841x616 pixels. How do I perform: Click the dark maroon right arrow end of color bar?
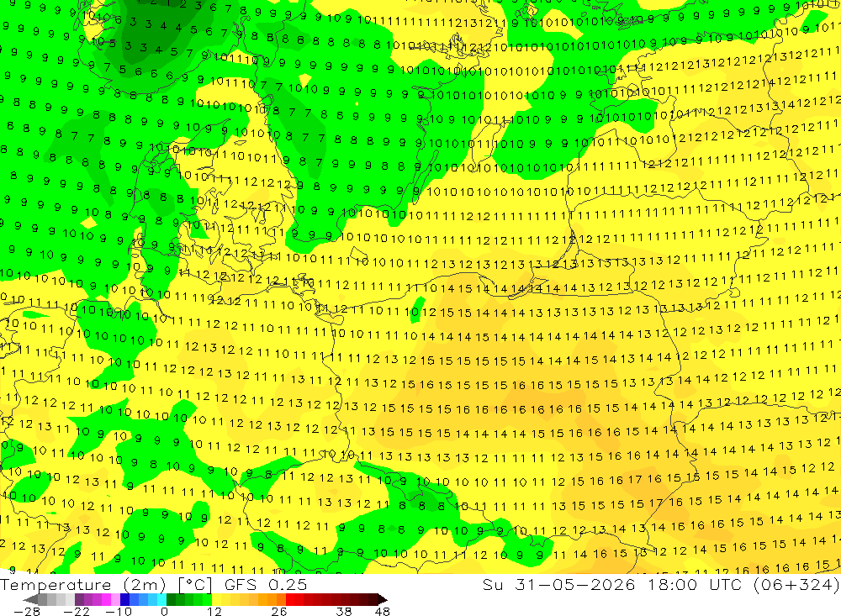[x=383, y=599]
